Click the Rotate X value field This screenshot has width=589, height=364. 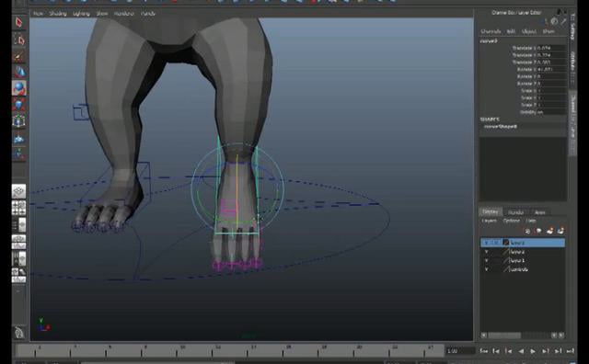pyautogui.click(x=551, y=70)
